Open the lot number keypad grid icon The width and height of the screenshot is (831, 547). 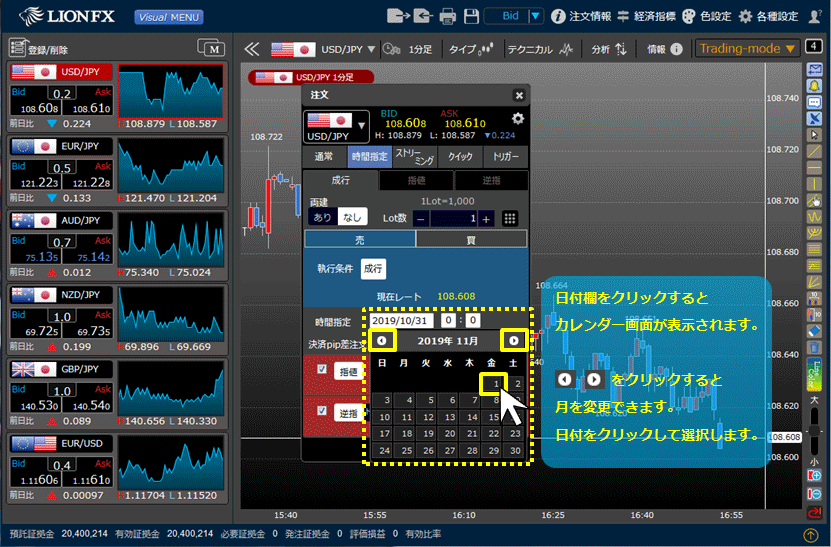point(510,218)
